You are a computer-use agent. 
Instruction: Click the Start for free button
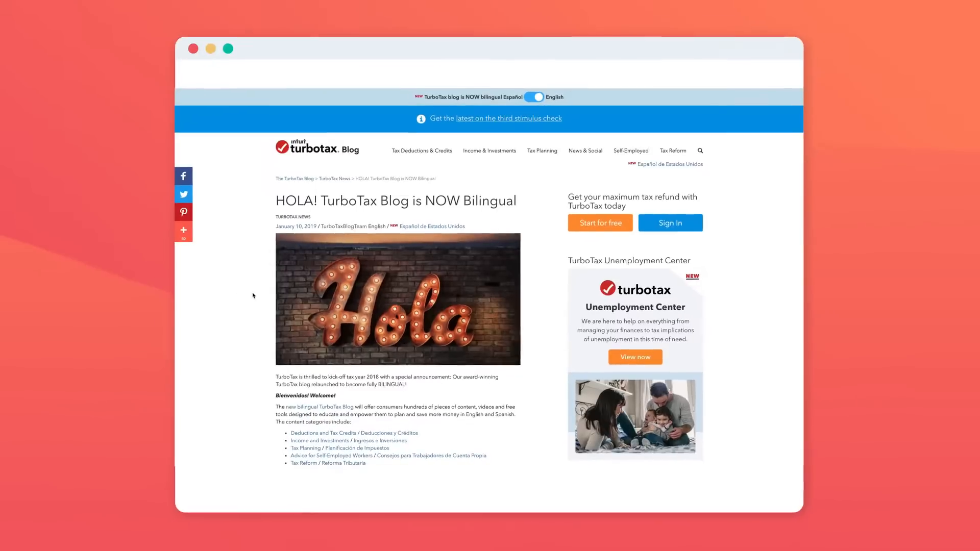pos(600,223)
